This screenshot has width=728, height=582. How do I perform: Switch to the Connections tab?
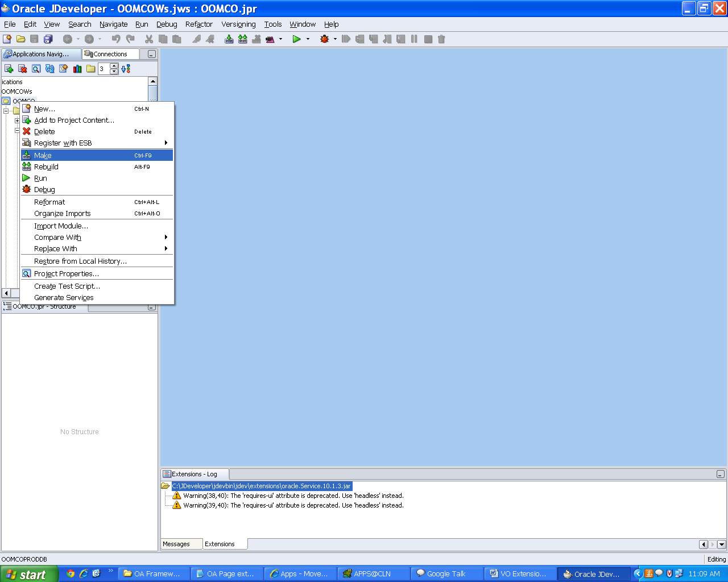pyautogui.click(x=110, y=54)
